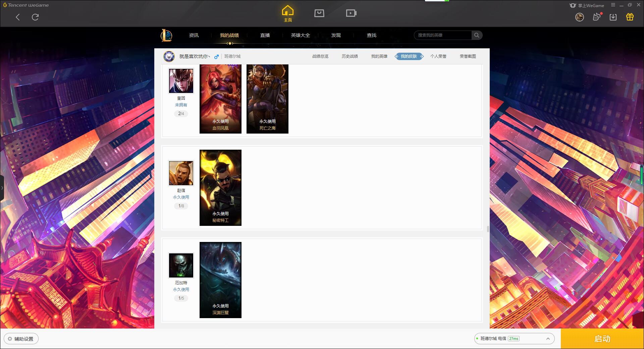Open the store bag icon in the top bar
The width and height of the screenshot is (644, 349).
(319, 13)
